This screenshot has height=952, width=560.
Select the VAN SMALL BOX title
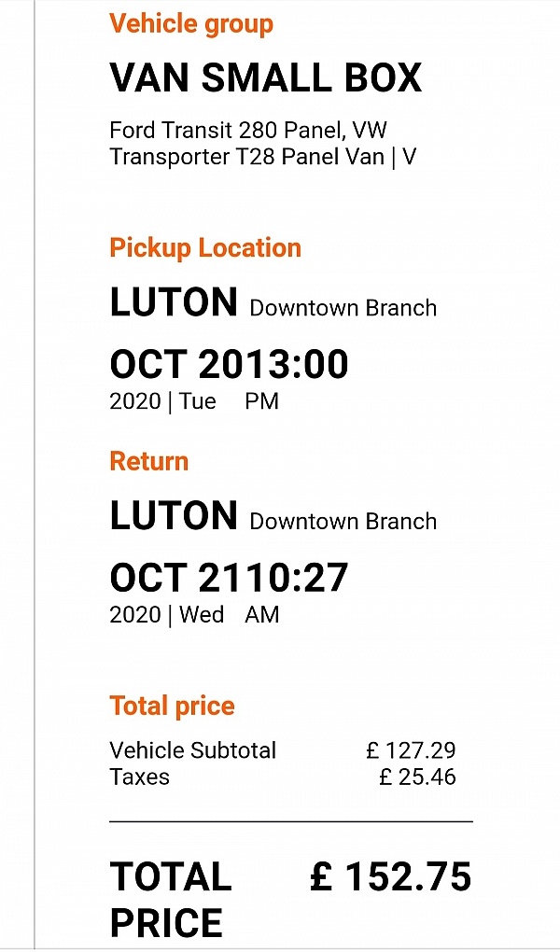click(266, 78)
